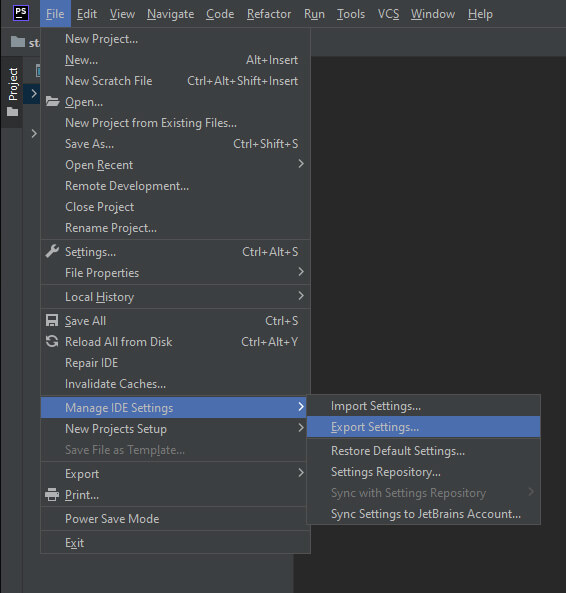This screenshot has height=593, width=566.
Task: Click the floppy disk Save All icon
Action: [x=52, y=320]
